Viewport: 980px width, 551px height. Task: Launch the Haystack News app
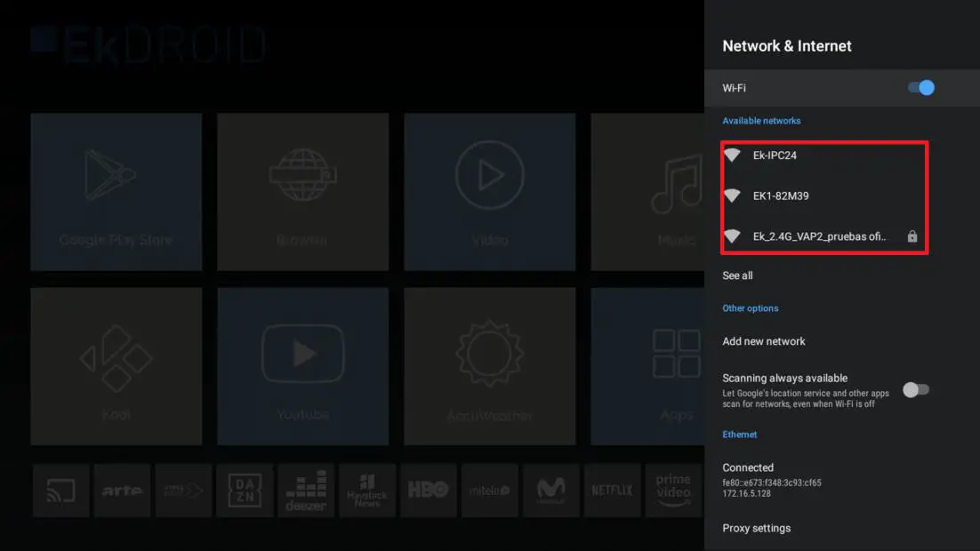tap(367, 490)
